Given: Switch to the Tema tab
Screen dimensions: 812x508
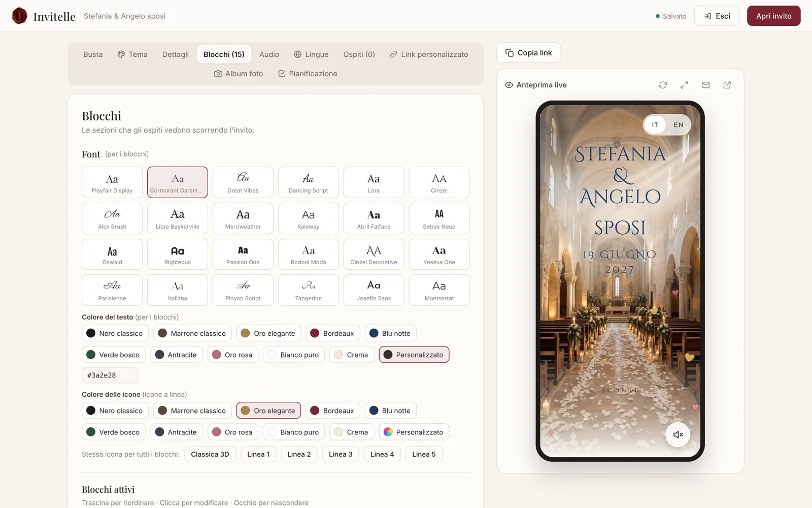Looking at the screenshot, I should tap(132, 54).
